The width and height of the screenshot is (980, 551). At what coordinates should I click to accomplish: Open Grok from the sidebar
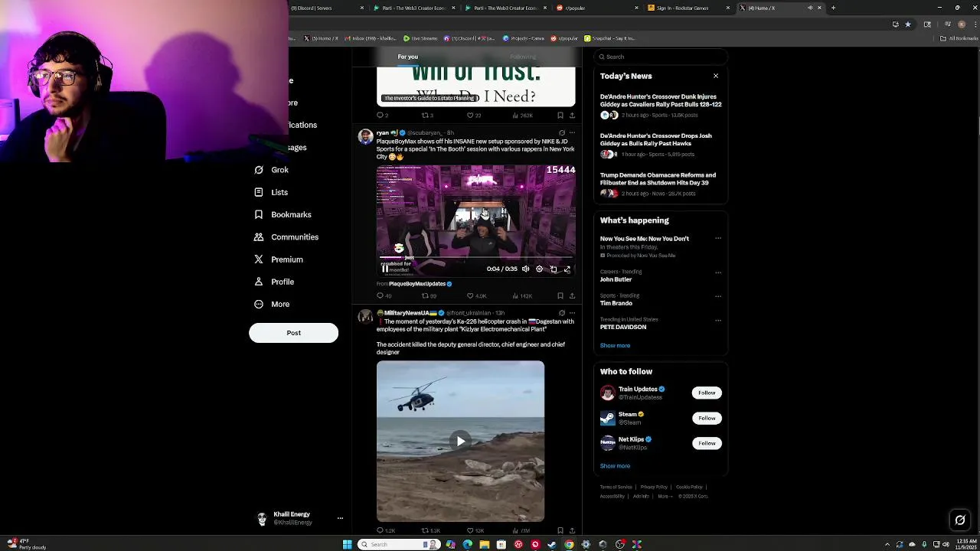272,170
